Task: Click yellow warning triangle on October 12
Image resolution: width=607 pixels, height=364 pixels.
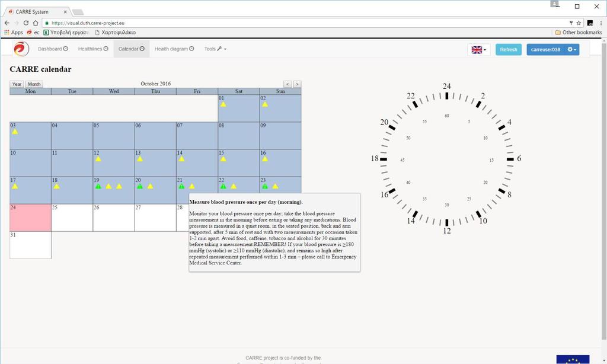Action: click(x=98, y=159)
